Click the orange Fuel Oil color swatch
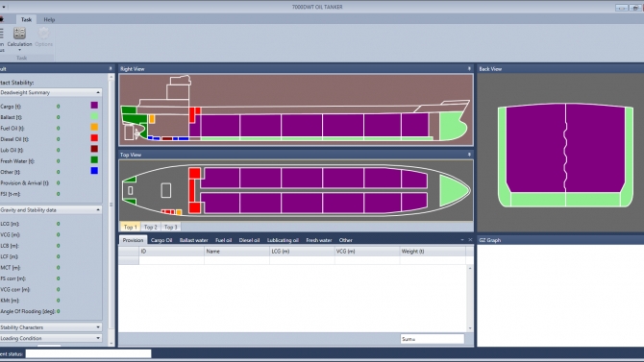The height and width of the screenshot is (362, 644). point(94,128)
